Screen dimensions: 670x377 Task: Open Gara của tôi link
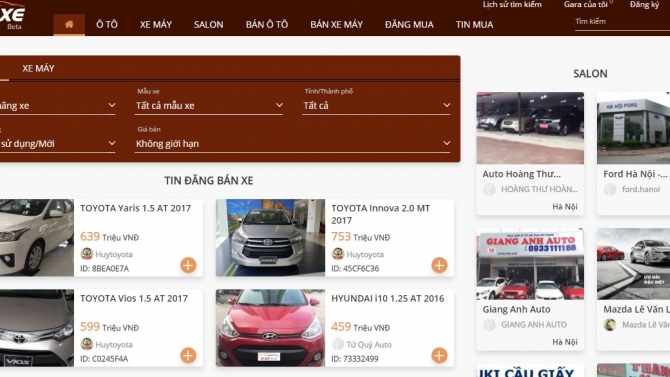585,4
